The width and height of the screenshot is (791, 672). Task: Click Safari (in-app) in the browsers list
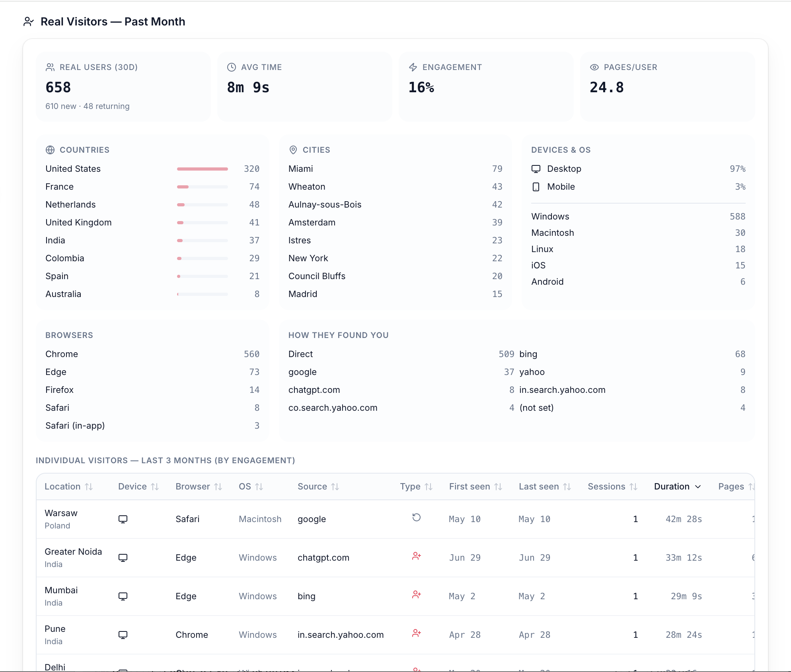[x=75, y=425]
